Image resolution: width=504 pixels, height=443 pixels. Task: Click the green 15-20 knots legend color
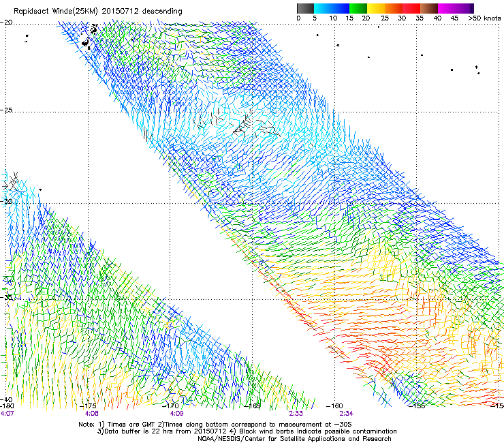(x=358, y=8)
